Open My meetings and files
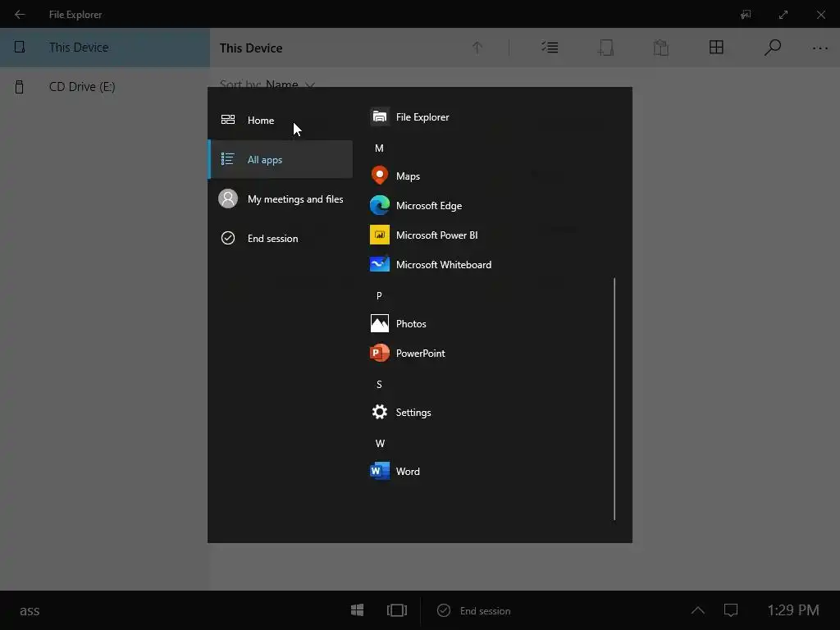The image size is (840, 630). (x=281, y=199)
